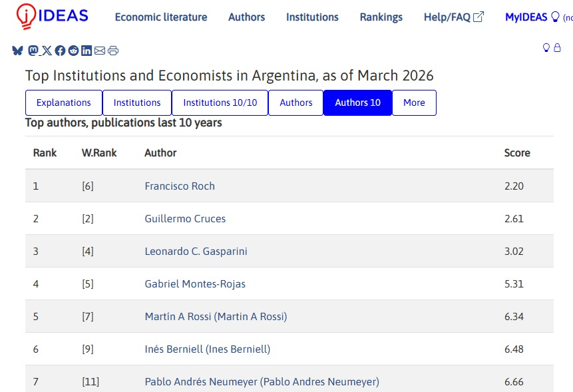The height and width of the screenshot is (392, 573).
Task: Open the Authors navigation menu
Action: tap(247, 17)
